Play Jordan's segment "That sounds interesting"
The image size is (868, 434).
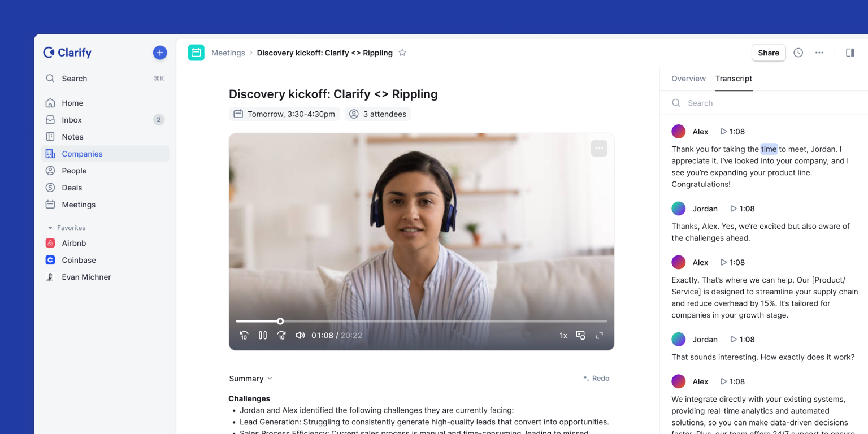click(743, 340)
